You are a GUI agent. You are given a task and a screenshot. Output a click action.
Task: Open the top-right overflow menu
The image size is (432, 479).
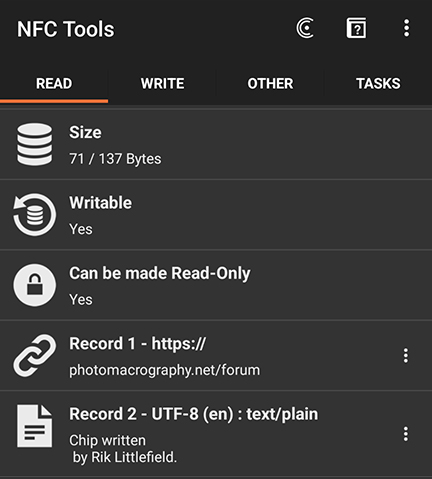406,28
